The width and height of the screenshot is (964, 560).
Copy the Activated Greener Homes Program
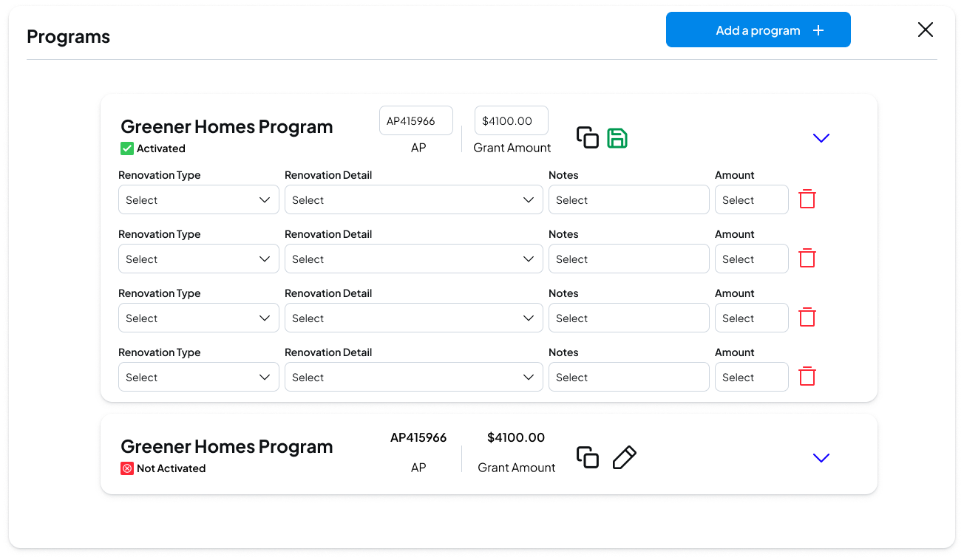point(588,137)
